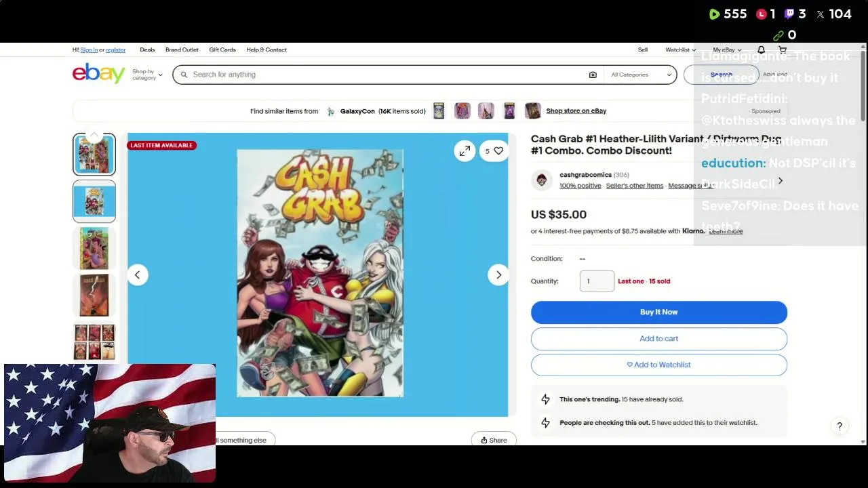The image size is (868, 488).
Task: Click the main Cash Grab cover image
Action: pos(319,273)
